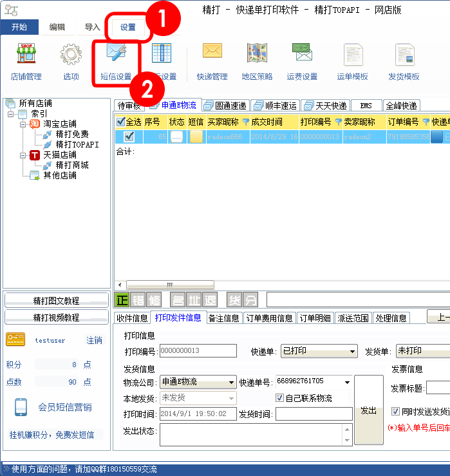
Task: Click the 注销 logout link
Action: coord(94,340)
